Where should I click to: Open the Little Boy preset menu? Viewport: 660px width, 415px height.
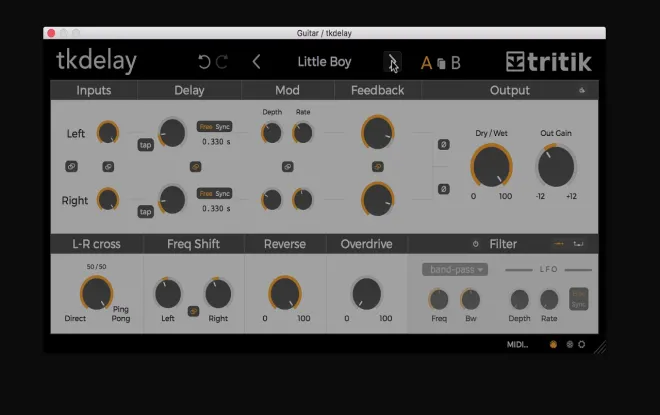coord(325,62)
